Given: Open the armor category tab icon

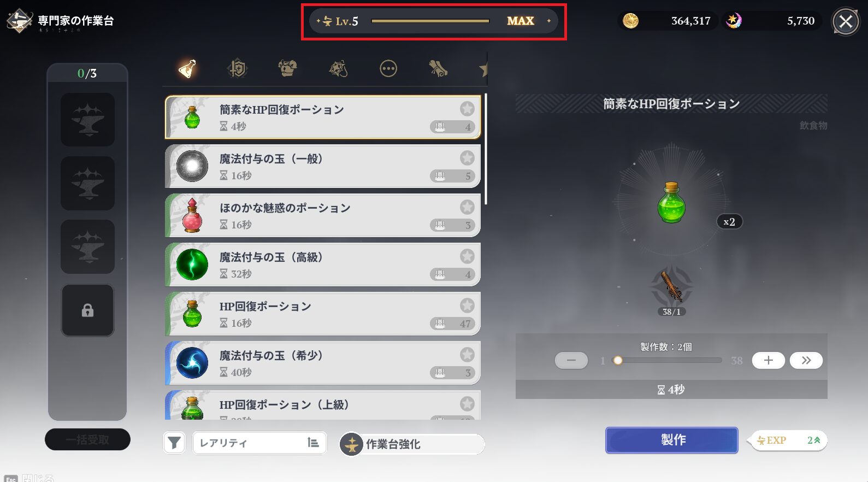Looking at the screenshot, I should pyautogui.click(x=287, y=68).
